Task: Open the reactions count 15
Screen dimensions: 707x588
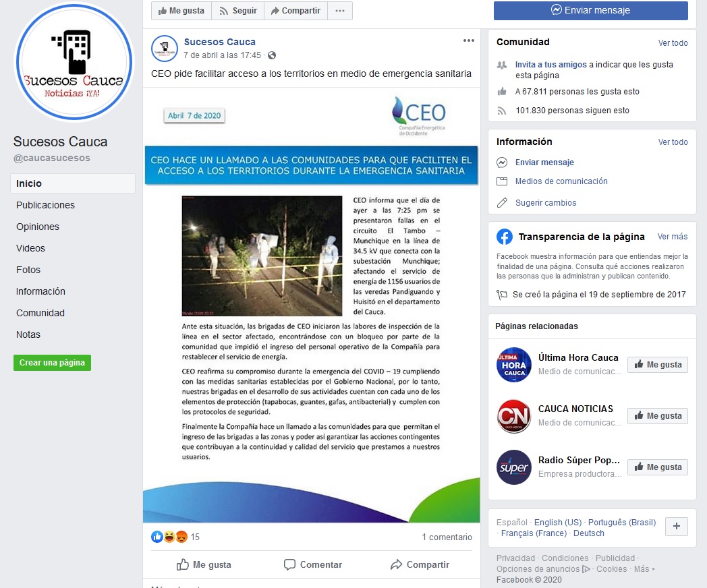Action: click(195, 537)
